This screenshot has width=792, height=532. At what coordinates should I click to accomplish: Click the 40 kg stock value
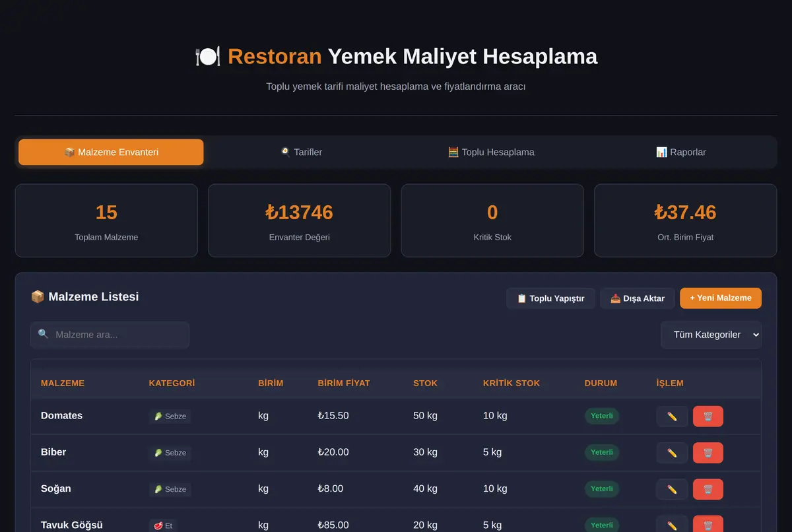click(x=426, y=488)
